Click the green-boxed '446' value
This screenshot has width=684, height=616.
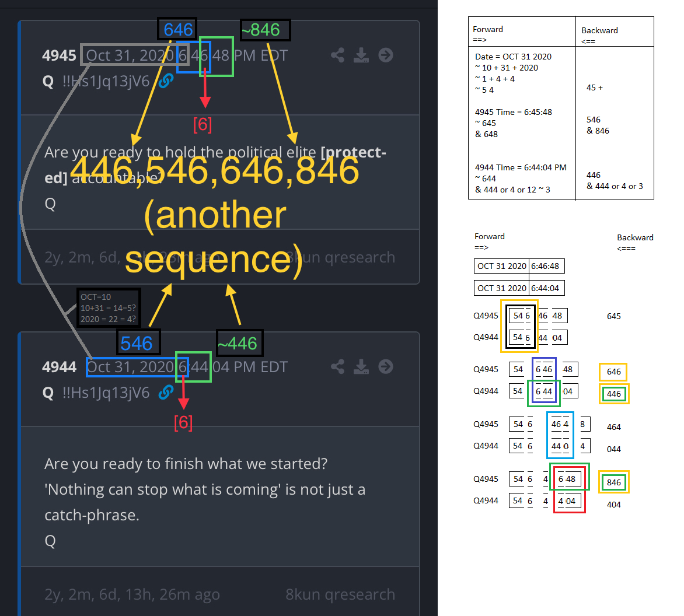[614, 394]
